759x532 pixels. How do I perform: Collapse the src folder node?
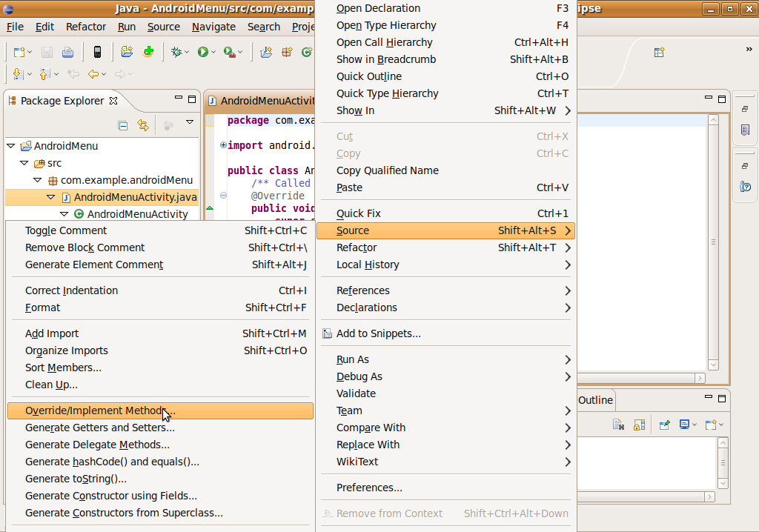coord(24,163)
